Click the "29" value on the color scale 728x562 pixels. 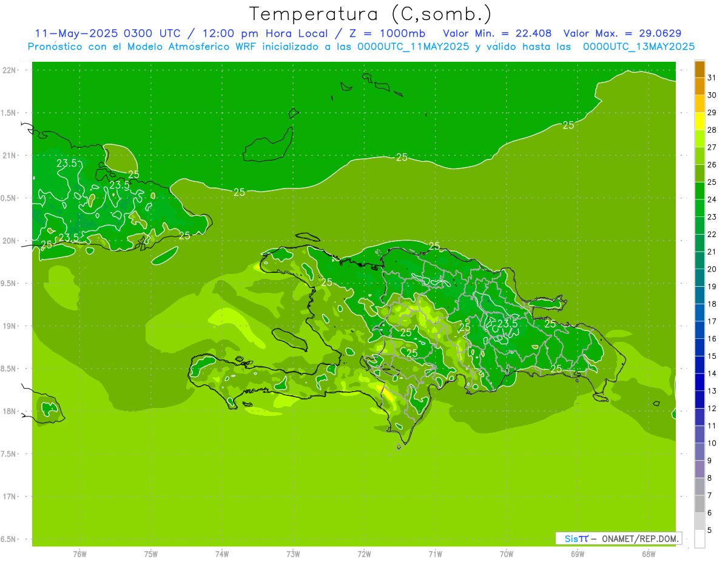[x=712, y=113]
